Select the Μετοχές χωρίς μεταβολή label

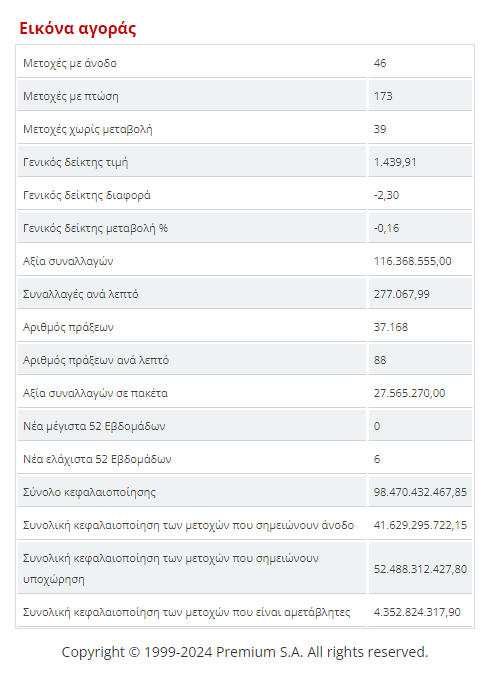[87, 129]
